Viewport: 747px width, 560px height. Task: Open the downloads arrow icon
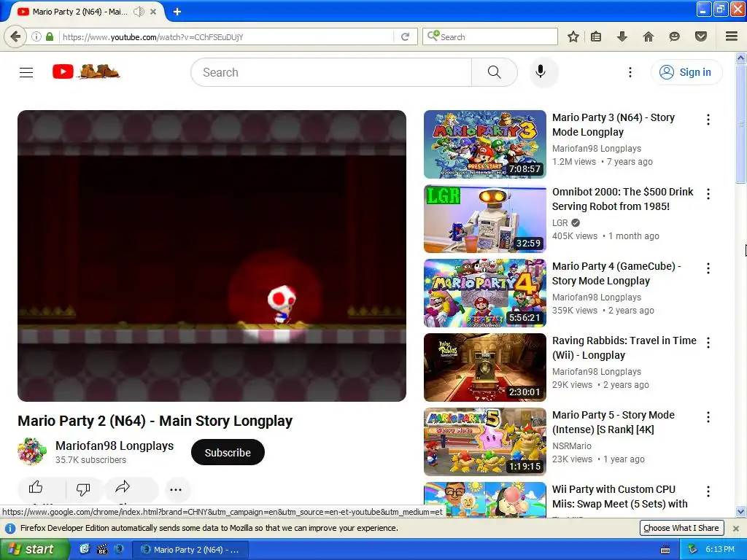click(622, 36)
